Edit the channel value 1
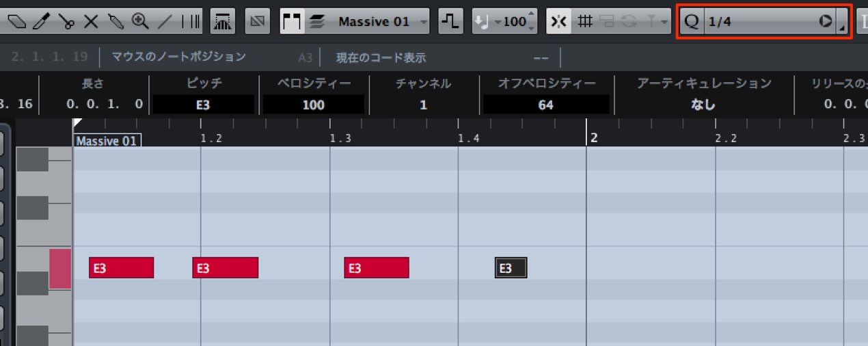868x346 pixels. [424, 105]
